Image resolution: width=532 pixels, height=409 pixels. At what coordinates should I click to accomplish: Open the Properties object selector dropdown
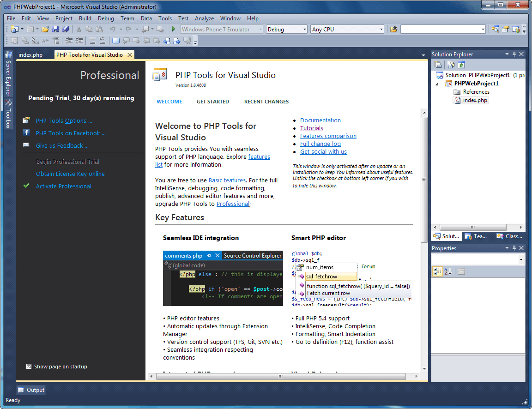click(x=521, y=260)
